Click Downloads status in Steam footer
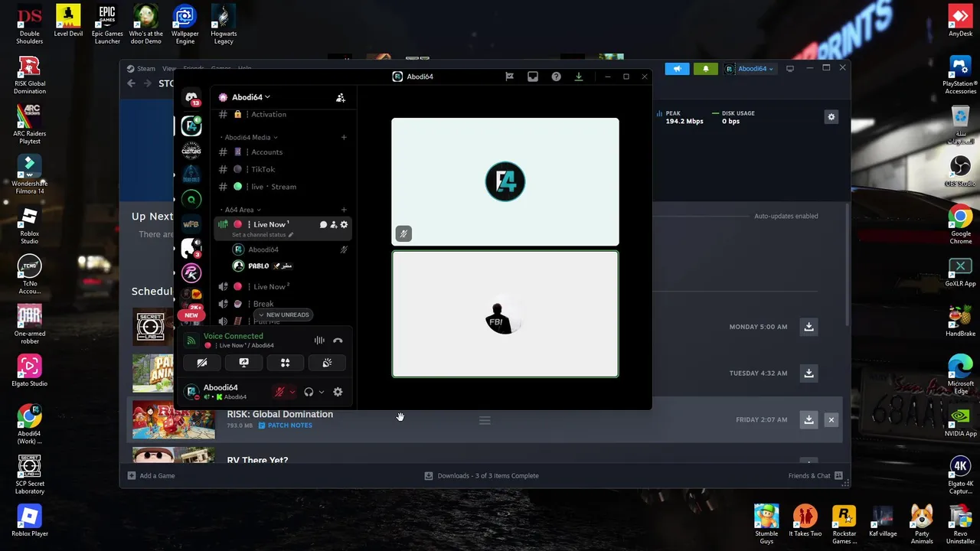Screen dimensions: 980x551 click(x=482, y=476)
